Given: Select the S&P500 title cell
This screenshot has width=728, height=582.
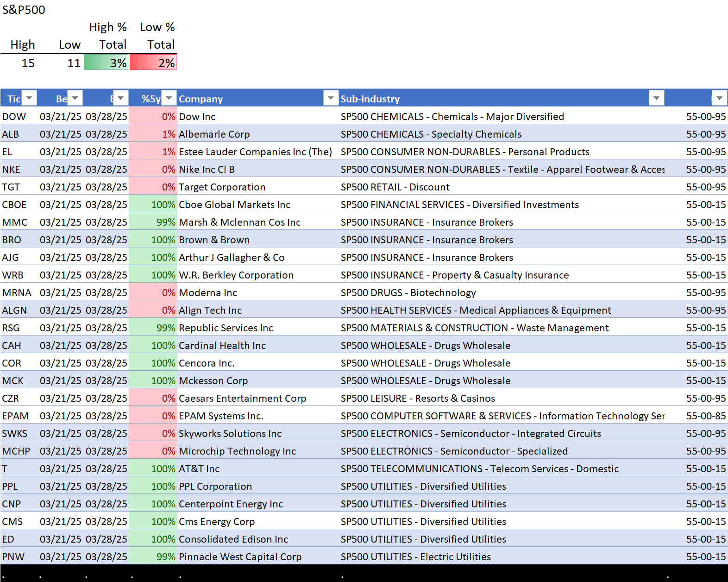Looking at the screenshot, I should click(x=24, y=10).
